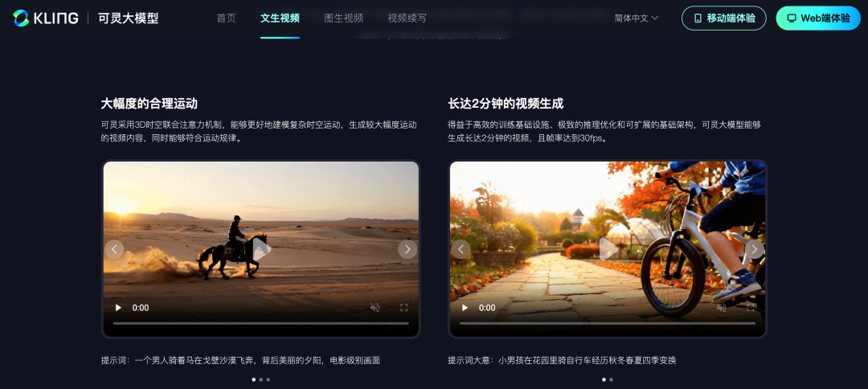Click prompt text about boy riding bicycle
This screenshot has height=389, width=868.
pyautogui.click(x=562, y=360)
